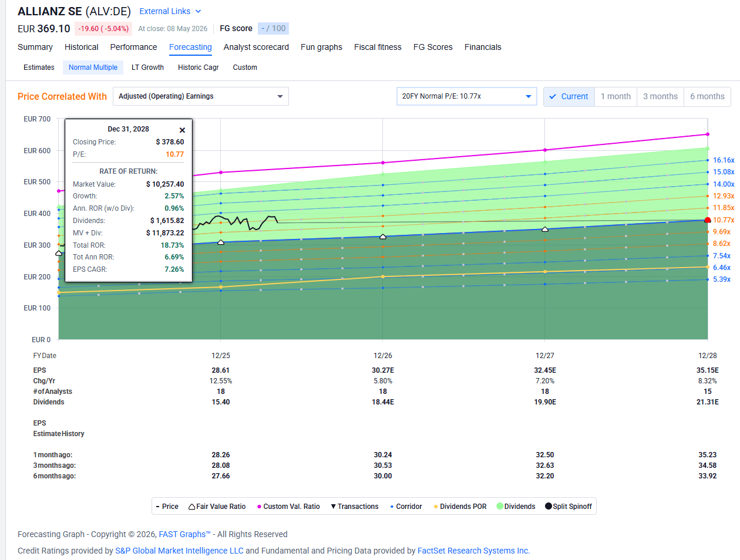Toggle Transactions legend item
The width and height of the screenshot is (740, 560).
coord(355,507)
